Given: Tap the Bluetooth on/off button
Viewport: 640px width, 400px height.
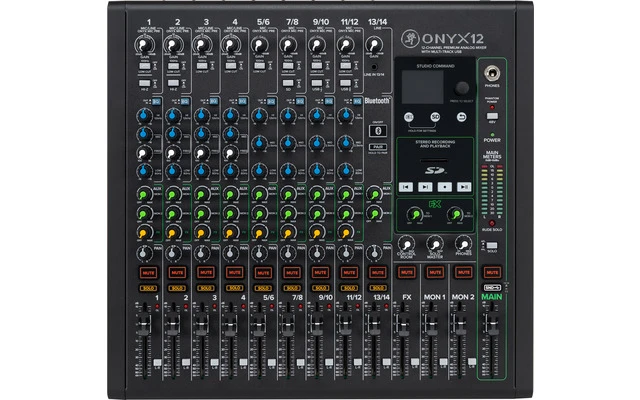Looking at the screenshot, I should [378, 131].
